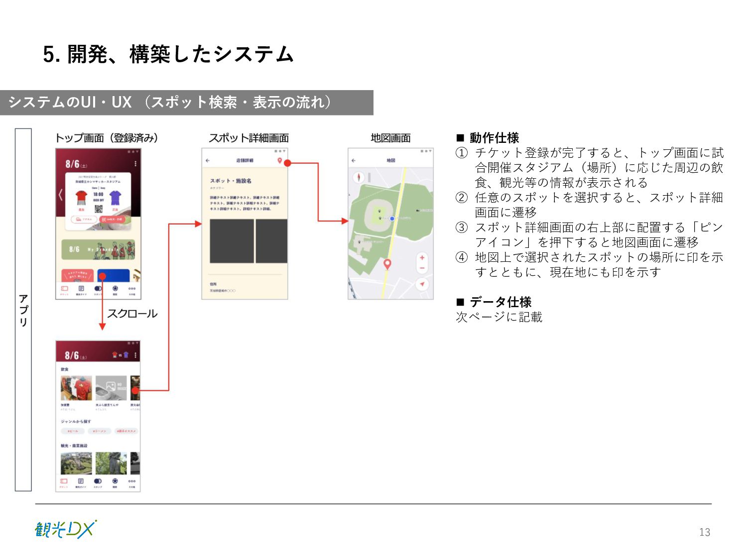Tap red spot pin on the map

[387, 264]
